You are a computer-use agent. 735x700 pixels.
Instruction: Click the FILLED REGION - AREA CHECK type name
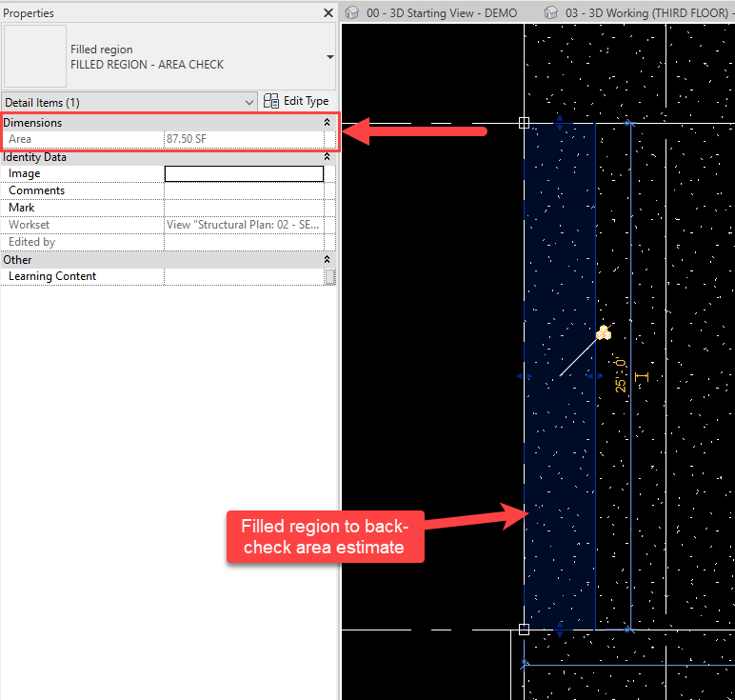(148, 64)
